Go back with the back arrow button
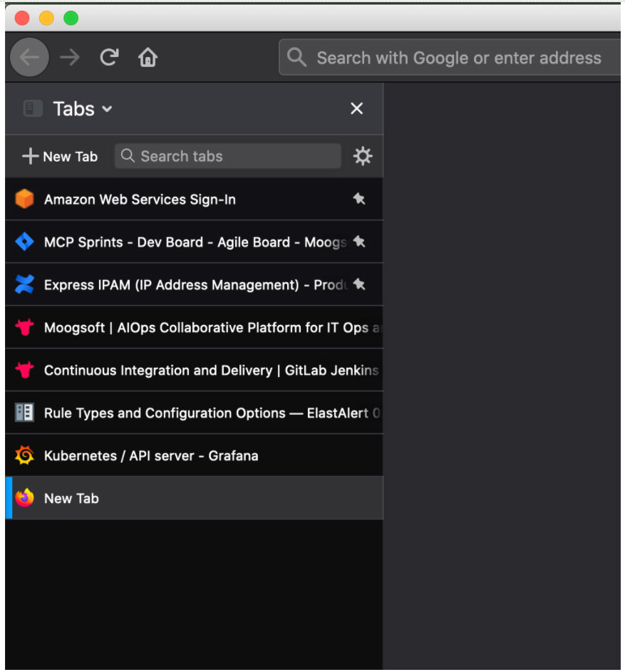 pyautogui.click(x=29, y=57)
